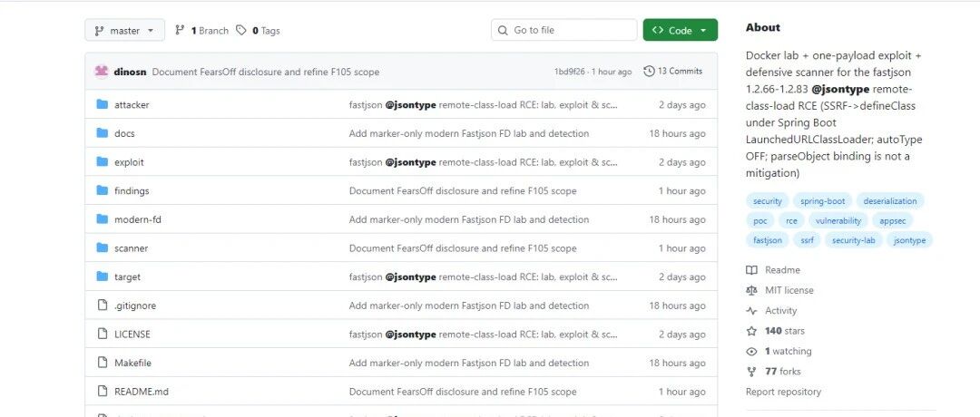
Task: Click the Readme book icon
Action: pos(751,269)
